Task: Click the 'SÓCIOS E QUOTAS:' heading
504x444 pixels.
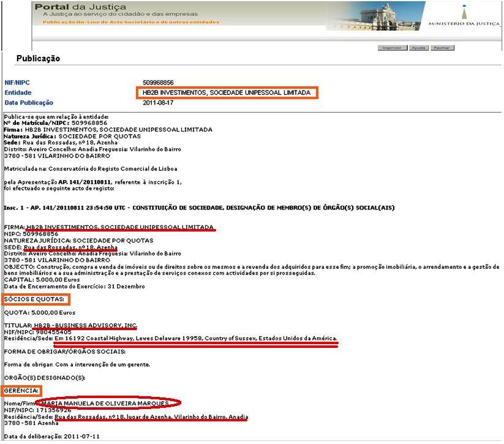Action: pos(34,299)
